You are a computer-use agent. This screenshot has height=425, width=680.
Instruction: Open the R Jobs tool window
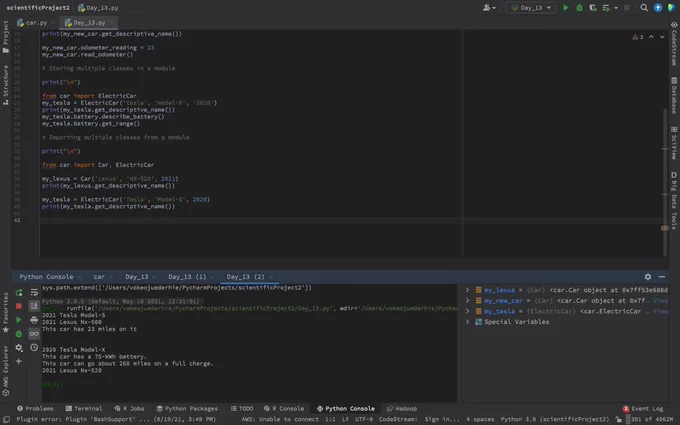(x=129, y=409)
